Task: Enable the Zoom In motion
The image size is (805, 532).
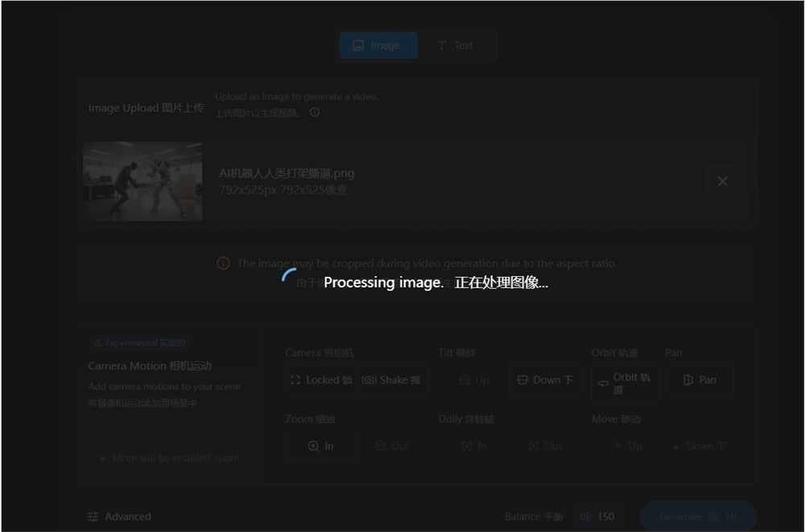Action: [x=320, y=445]
